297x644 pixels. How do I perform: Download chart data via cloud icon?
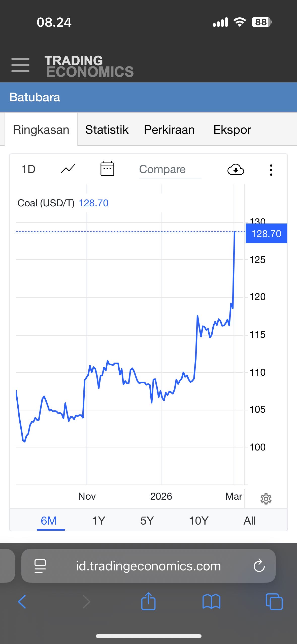click(236, 170)
